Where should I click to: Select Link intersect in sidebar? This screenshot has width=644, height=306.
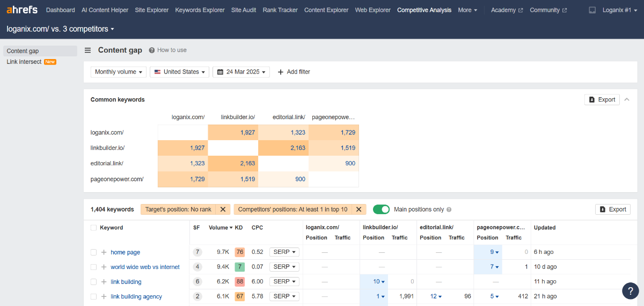[24, 62]
